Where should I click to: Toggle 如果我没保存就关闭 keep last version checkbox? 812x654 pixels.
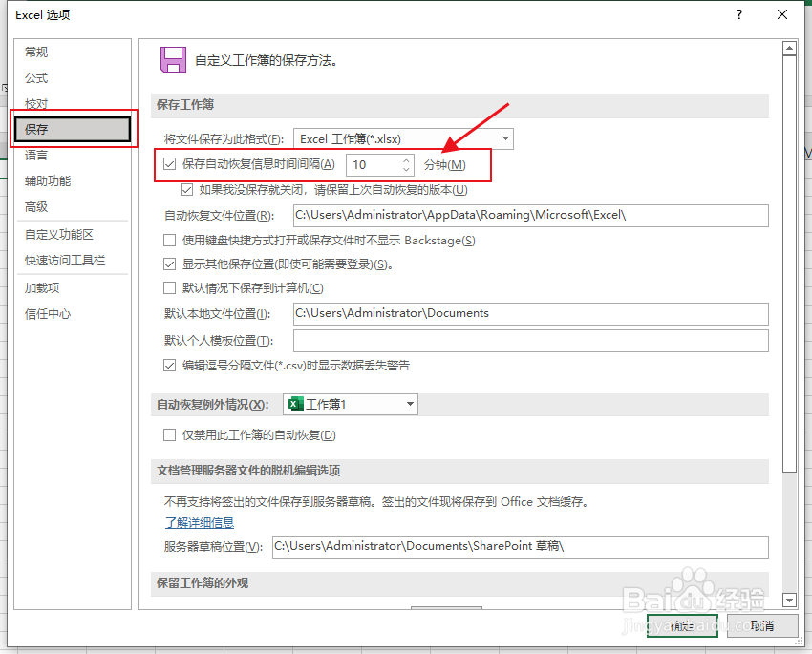pyautogui.click(x=186, y=190)
